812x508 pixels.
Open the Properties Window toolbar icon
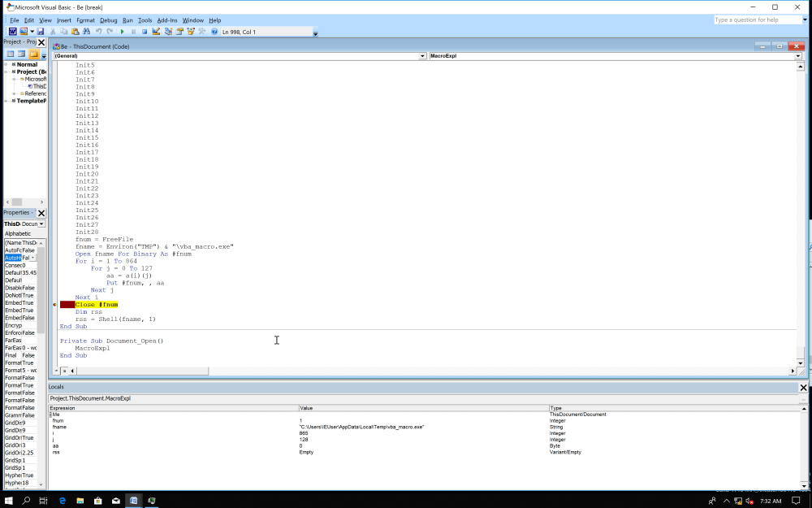(180, 31)
